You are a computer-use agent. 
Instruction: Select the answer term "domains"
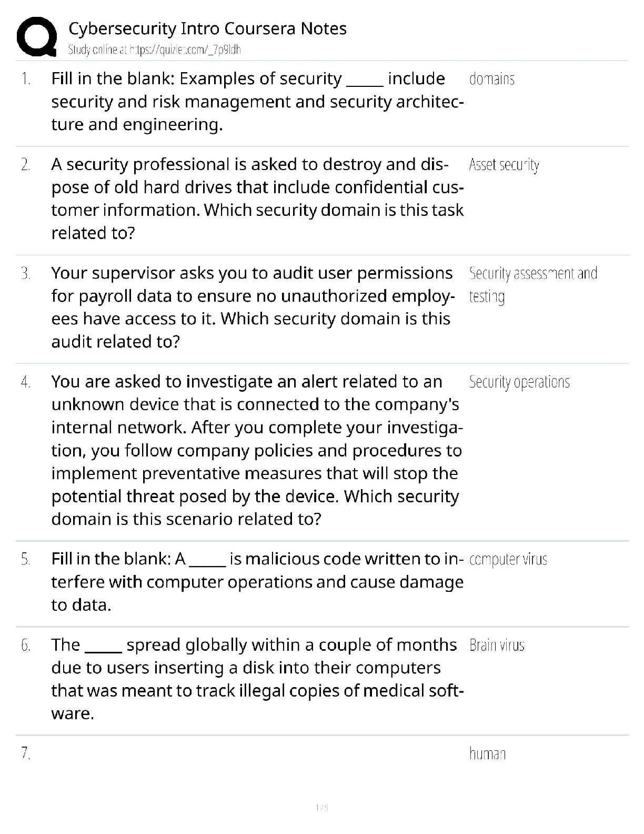pos(491,79)
